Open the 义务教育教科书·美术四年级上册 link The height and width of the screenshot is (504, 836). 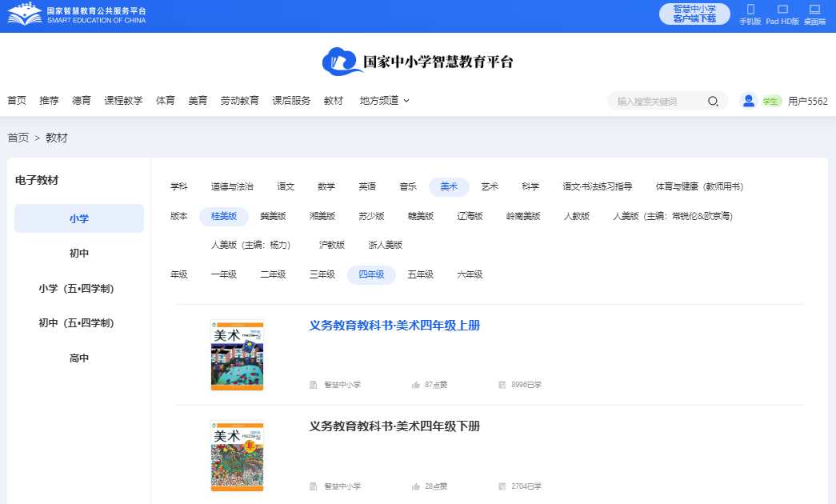(394, 326)
